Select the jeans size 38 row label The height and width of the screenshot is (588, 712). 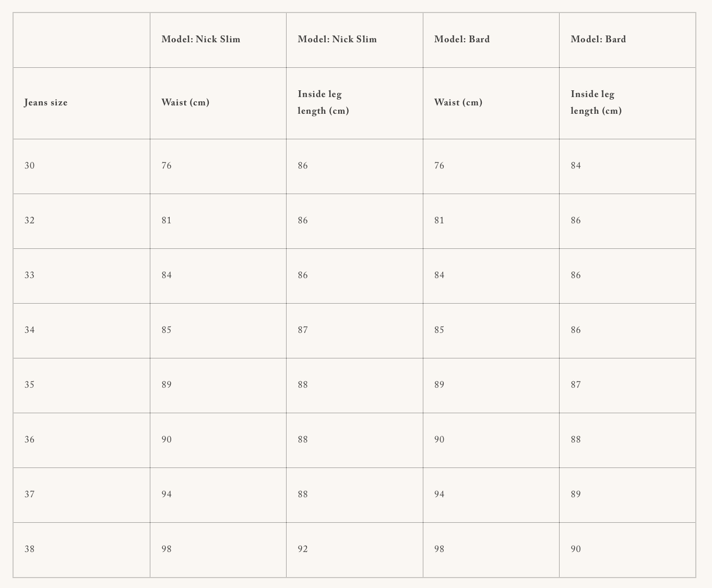pos(30,549)
